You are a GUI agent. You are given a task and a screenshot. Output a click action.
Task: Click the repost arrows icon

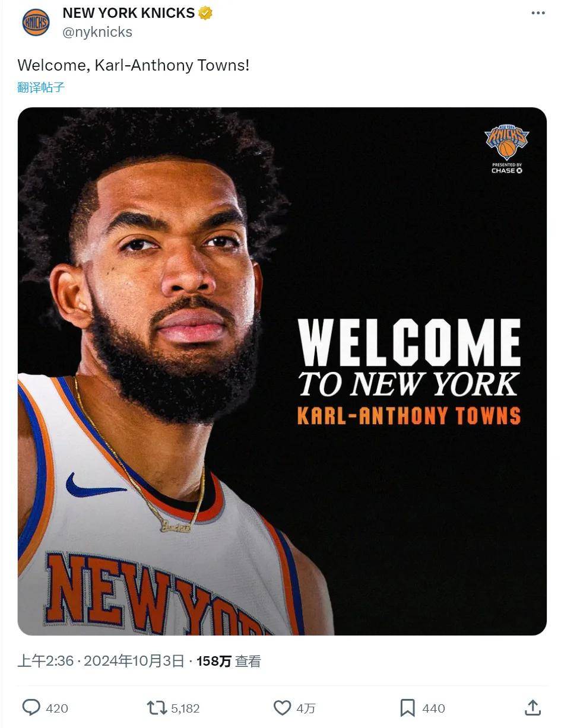coord(157,707)
